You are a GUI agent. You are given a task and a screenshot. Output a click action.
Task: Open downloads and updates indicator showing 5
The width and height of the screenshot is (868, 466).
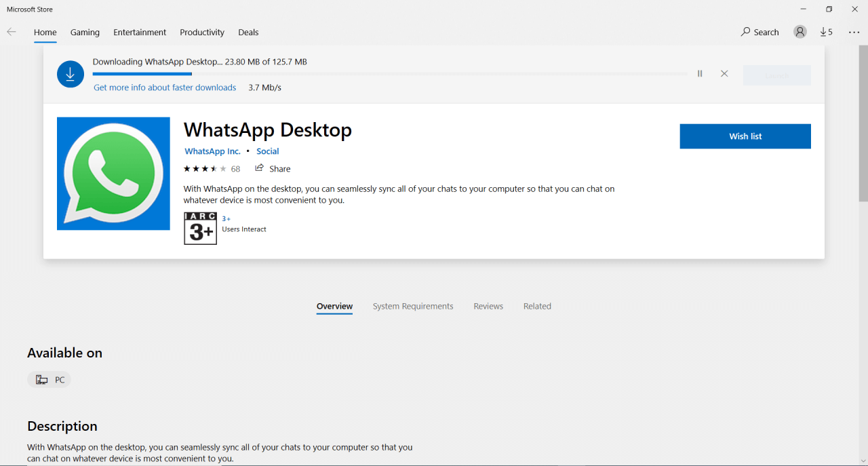(x=826, y=32)
